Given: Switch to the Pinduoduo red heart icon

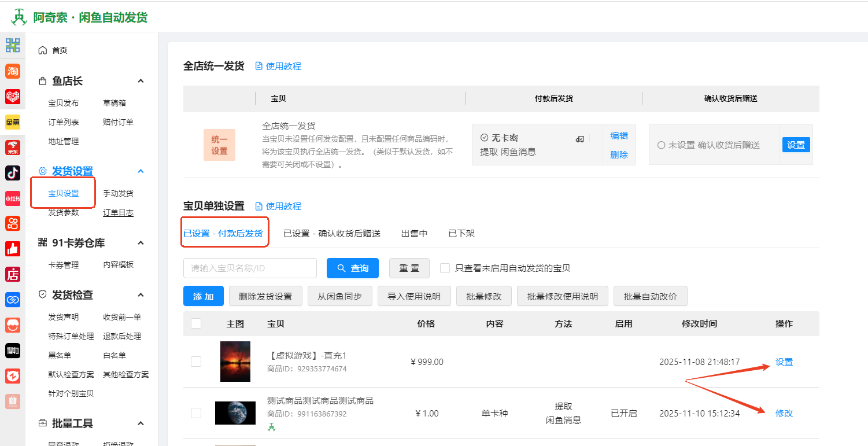Looking at the screenshot, I should 13,96.
